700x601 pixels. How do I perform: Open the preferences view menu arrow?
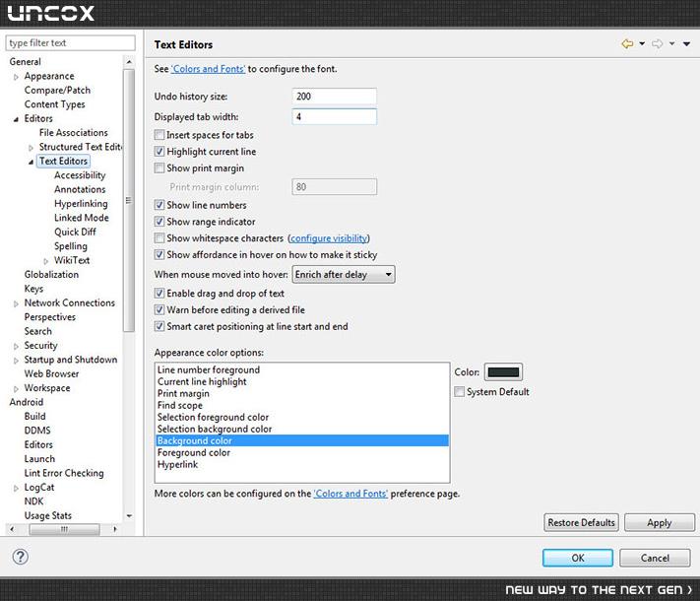click(686, 43)
